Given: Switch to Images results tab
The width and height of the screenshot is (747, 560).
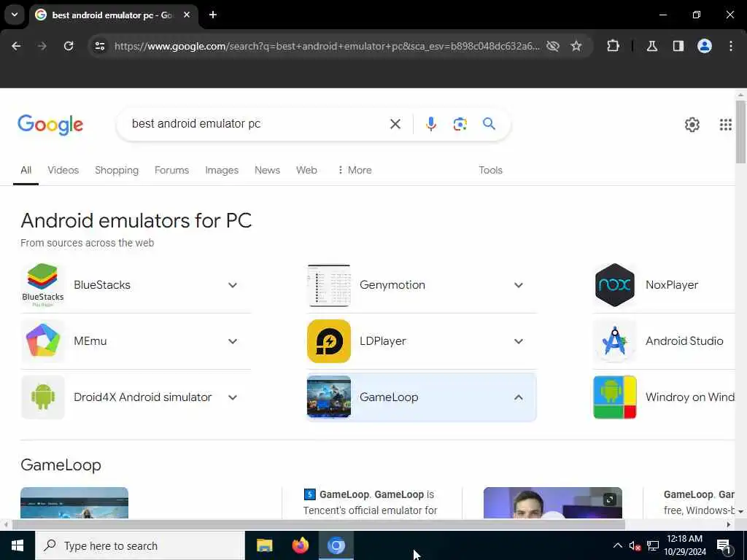Looking at the screenshot, I should pyautogui.click(x=222, y=170).
